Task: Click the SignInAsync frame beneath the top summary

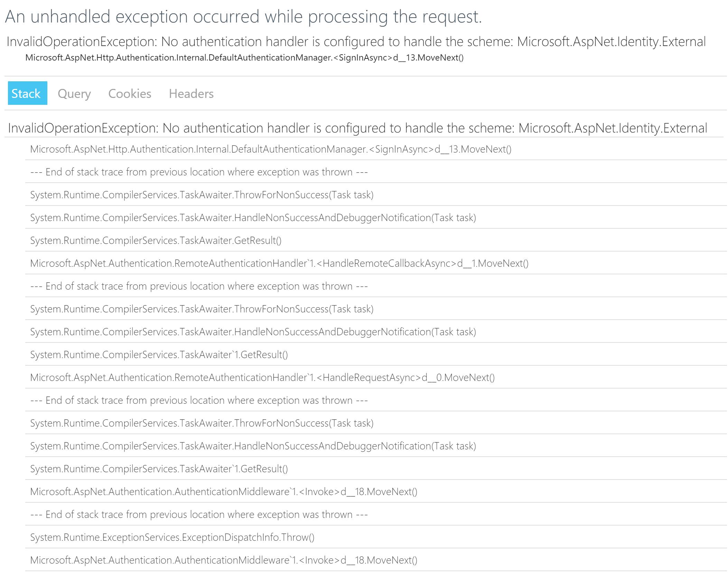Action: tap(244, 57)
